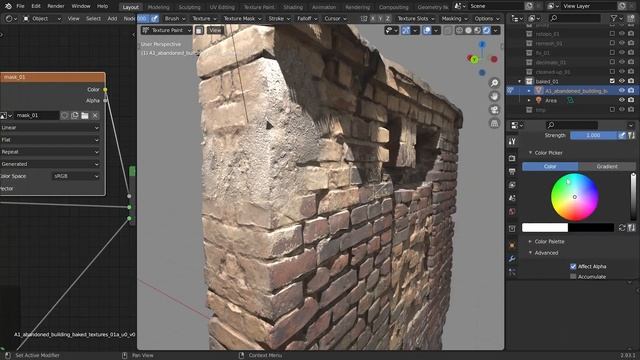Toggle the viewport gizmo display

406,30
